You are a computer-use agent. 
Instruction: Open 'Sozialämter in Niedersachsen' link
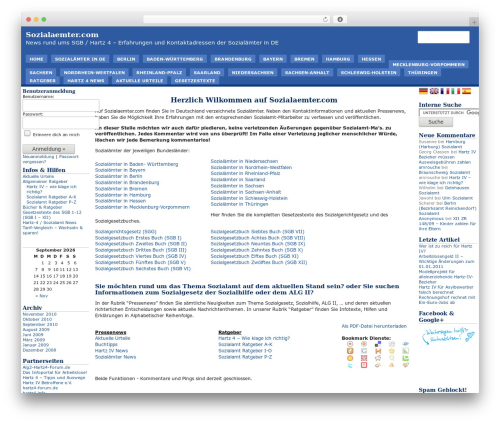tap(244, 161)
